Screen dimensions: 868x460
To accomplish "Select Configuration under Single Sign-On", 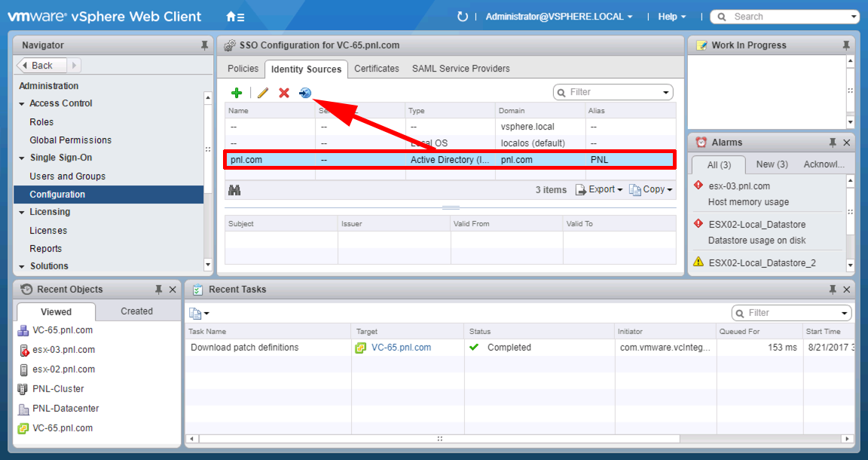I will (108, 195).
